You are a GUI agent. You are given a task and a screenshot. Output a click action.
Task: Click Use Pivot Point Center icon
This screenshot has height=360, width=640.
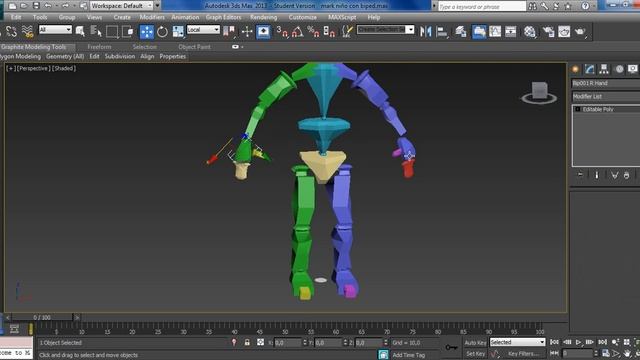tap(230, 31)
